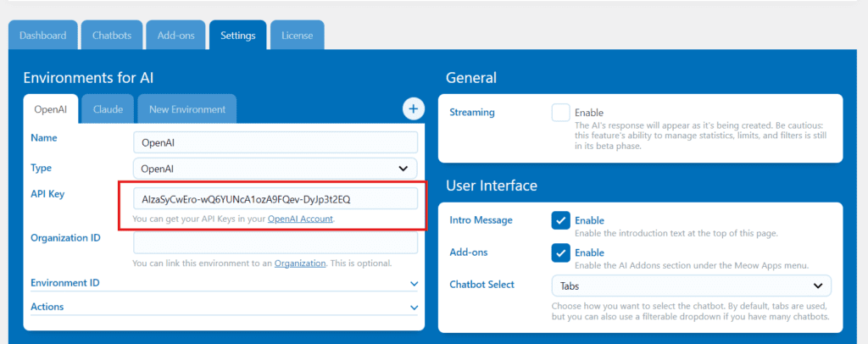Click the 'API Key' label

47,193
